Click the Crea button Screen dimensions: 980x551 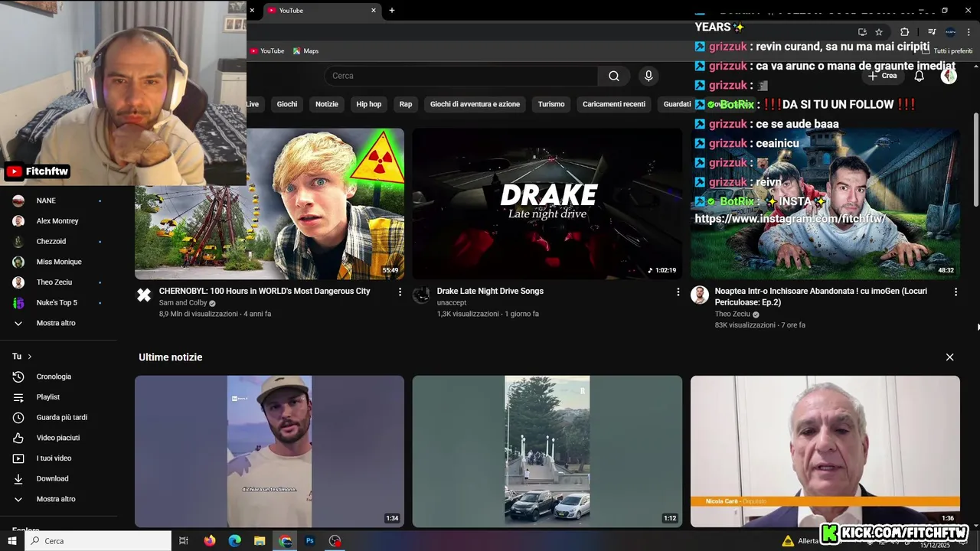pyautogui.click(x=882, y=76)
